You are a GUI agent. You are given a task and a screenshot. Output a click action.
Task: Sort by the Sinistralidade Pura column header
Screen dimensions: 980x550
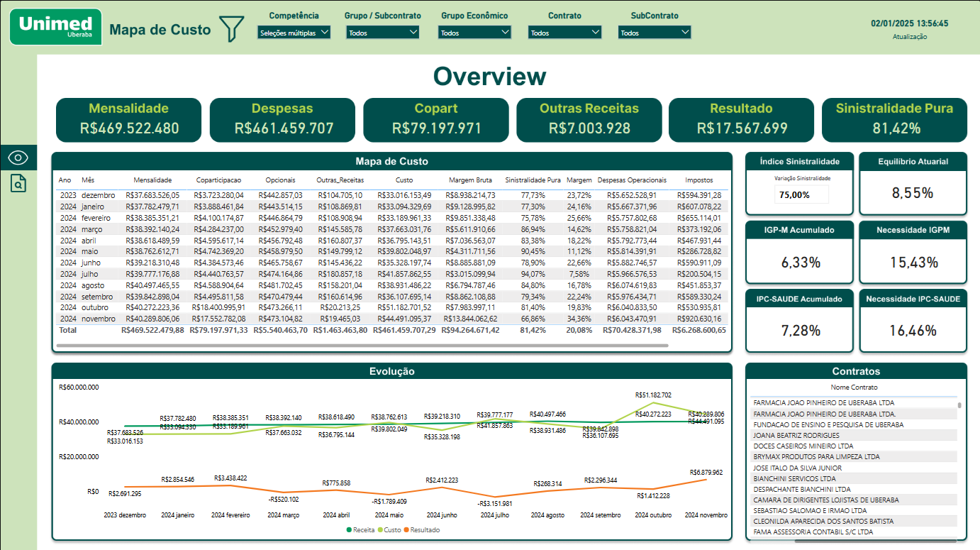coord(533,180)
